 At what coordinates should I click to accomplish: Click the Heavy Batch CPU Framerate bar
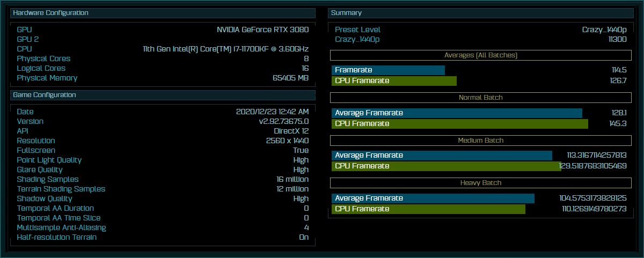(x=428, y=209)
